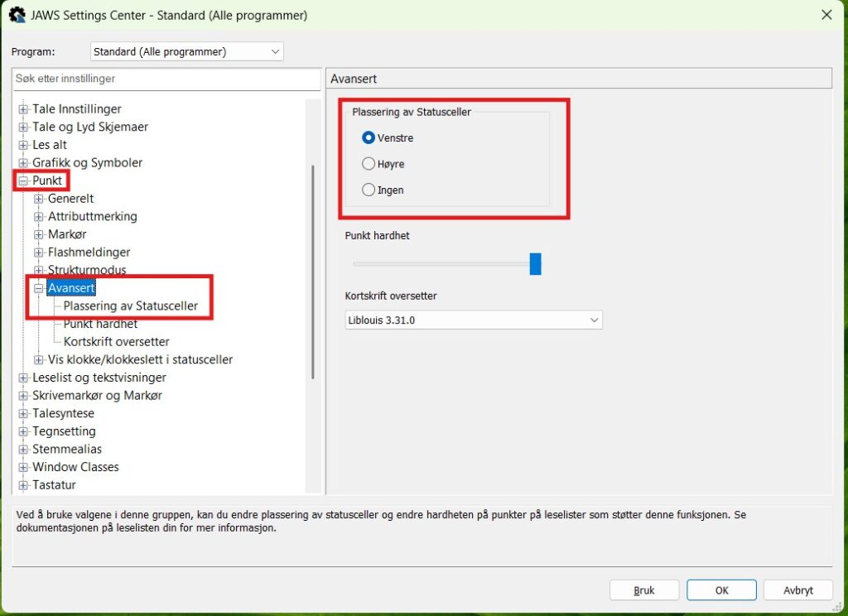
Task: Select Tale Innstillinger tree item
Action: 77,109
